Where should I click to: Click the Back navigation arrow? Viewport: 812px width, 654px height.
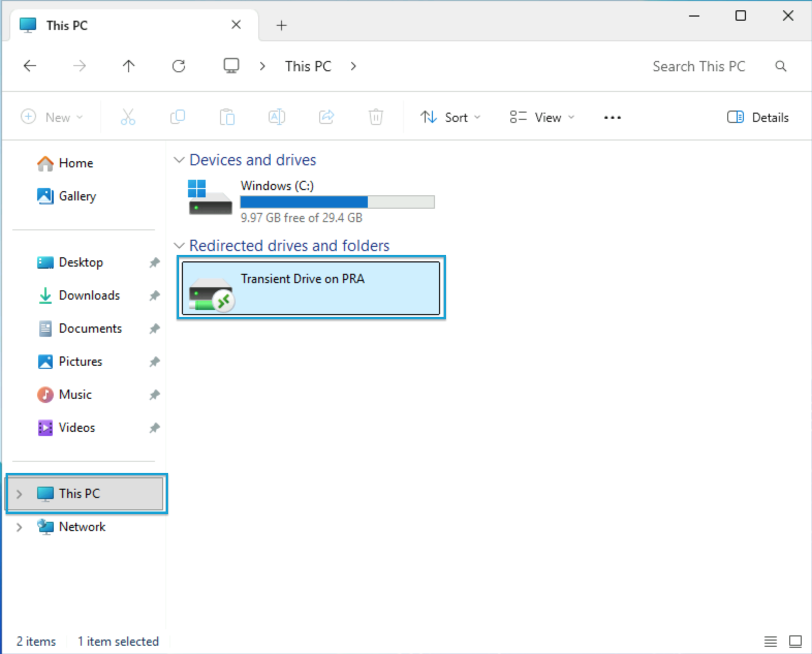tap(30, 66)
